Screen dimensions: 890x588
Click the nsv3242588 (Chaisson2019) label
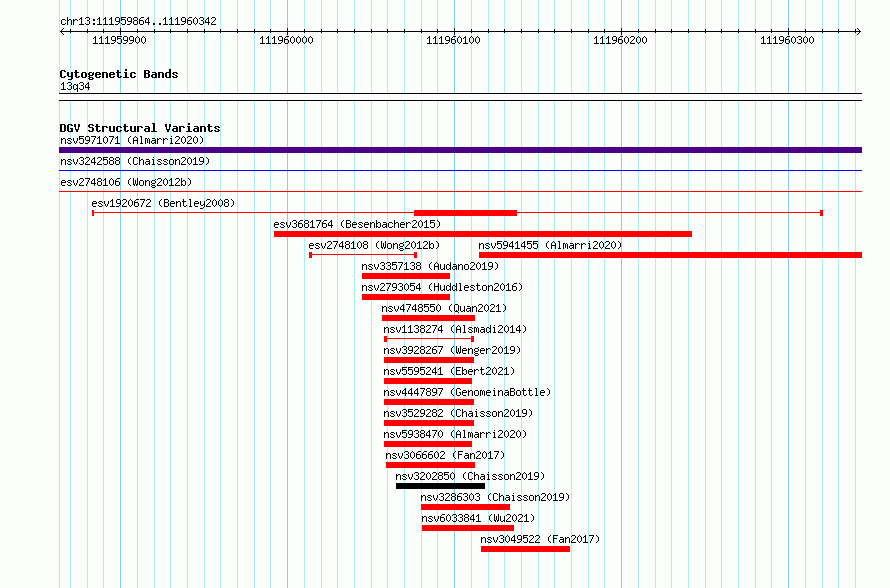coord(135,161)
